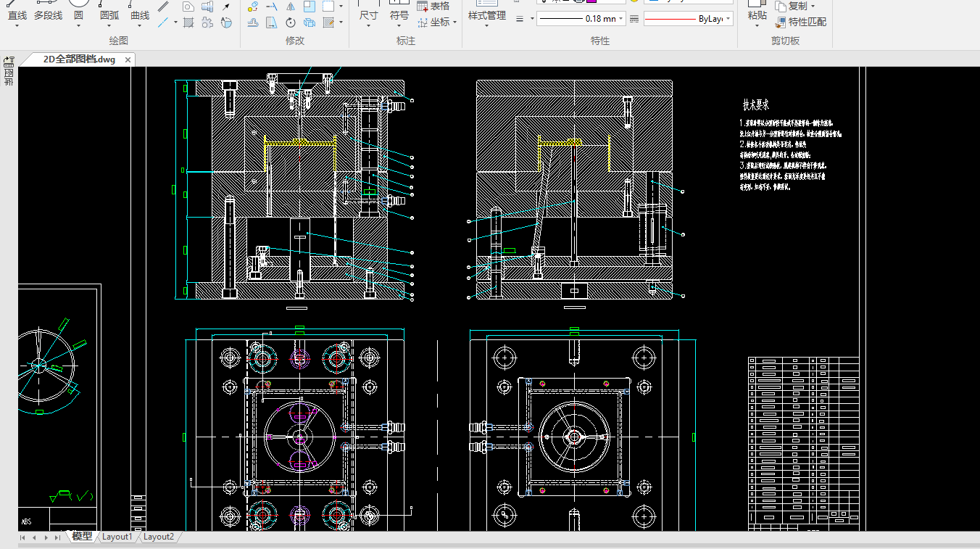
Task: Click the rotate icon in 修改 panel
Action: [291, 22]
